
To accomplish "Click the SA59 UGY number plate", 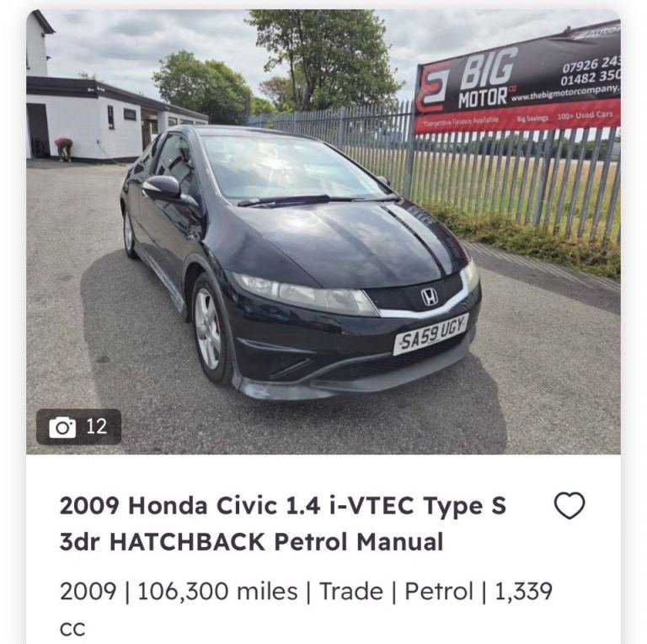I will [430, 334].
